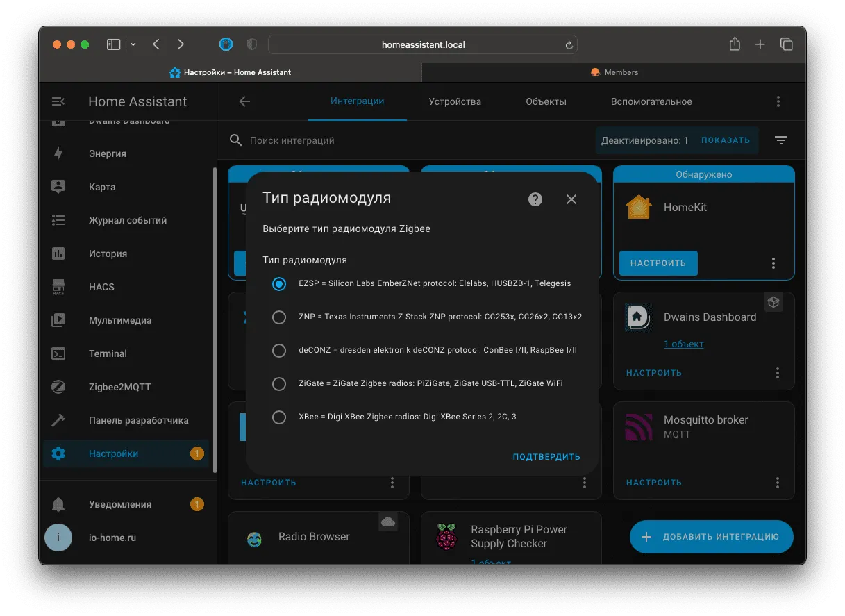Screen dimensions: 845x616
Task: Open the Уведомления bell icon
Action: pyautogui.click(x=58, y=504)
